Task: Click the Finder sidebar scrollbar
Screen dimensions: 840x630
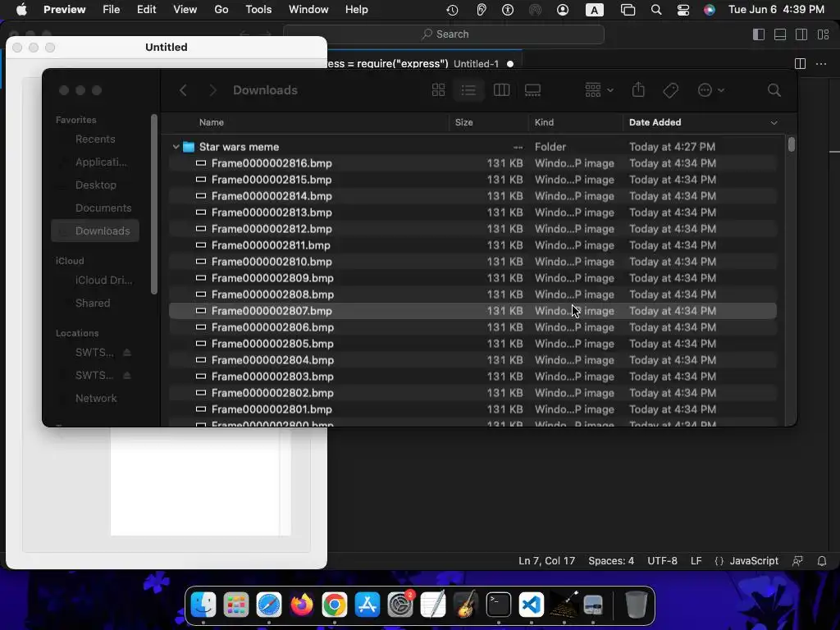Action: coord(154,204)
